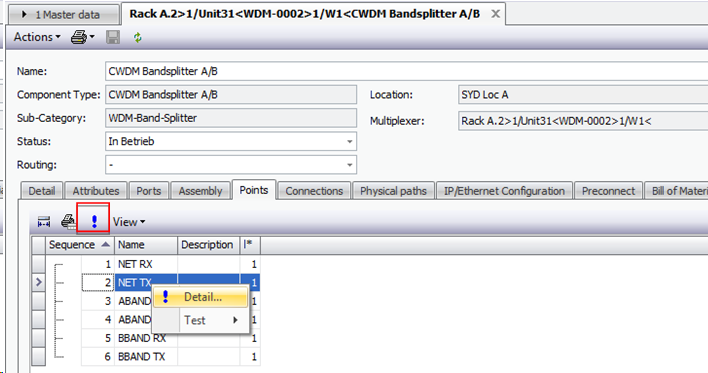The height and width of the screenshot is (373, 708).
Task: Switch to the Detail tab
Action: click(x=42, y=191)
